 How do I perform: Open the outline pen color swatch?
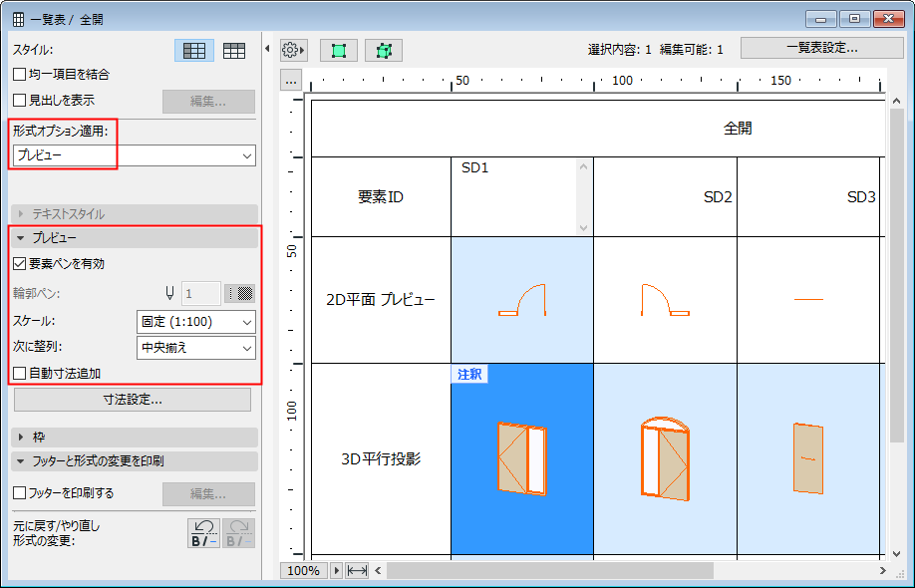click(x=239, y=293)
